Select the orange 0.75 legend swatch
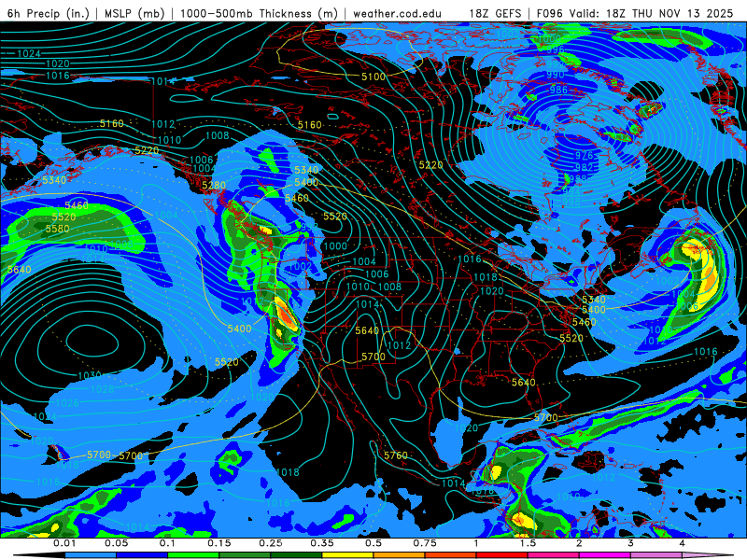747x560 pixels. pos(450,555)
